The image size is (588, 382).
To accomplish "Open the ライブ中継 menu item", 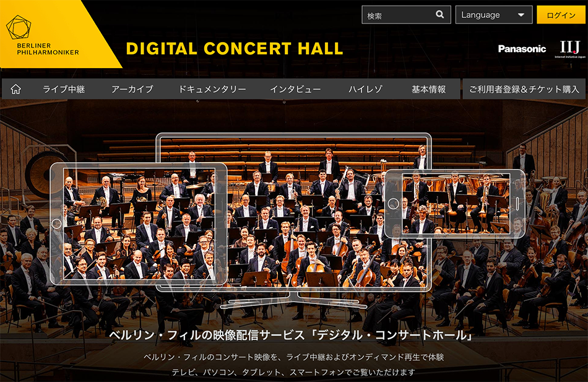I will [64, 89].
